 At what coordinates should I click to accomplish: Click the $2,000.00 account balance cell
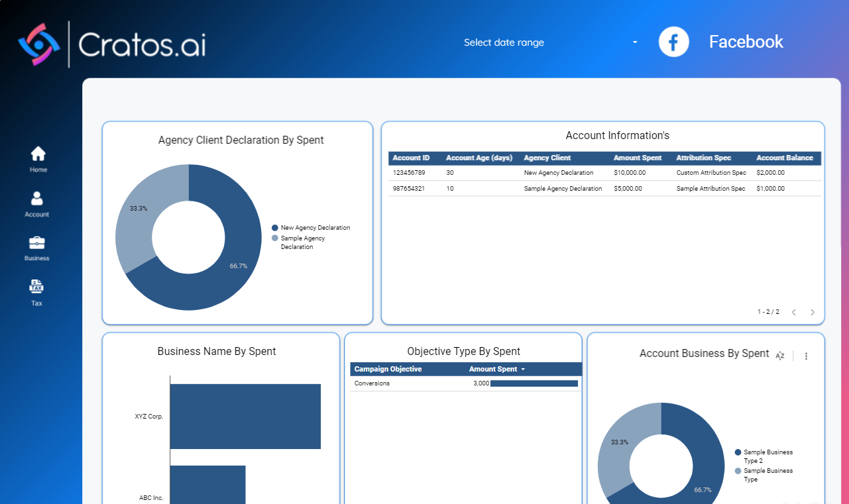point(770,173)
